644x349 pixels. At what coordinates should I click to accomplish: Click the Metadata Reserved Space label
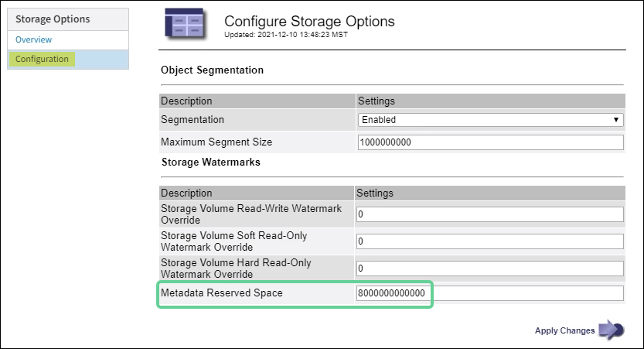point(222,293)
